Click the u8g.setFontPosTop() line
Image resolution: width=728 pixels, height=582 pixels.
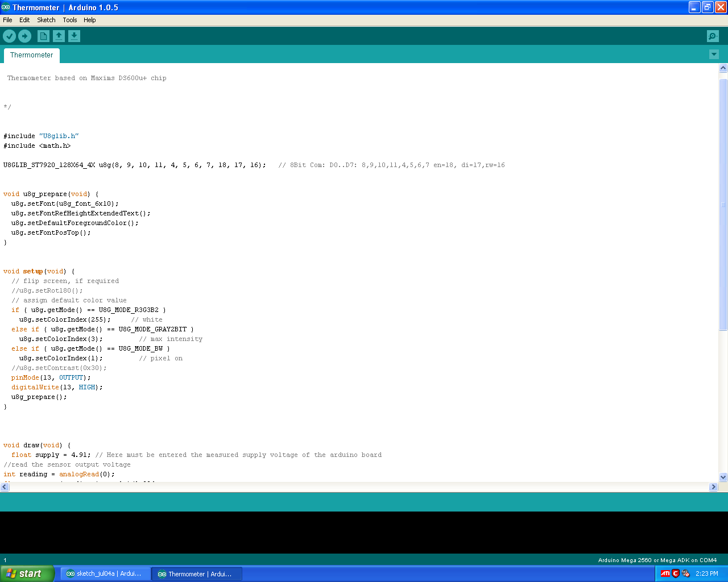coord(51,233)
